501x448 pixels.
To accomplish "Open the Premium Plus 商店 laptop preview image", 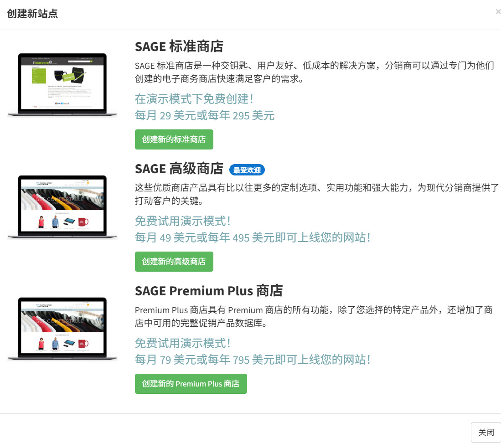I will tap(62, 330).
